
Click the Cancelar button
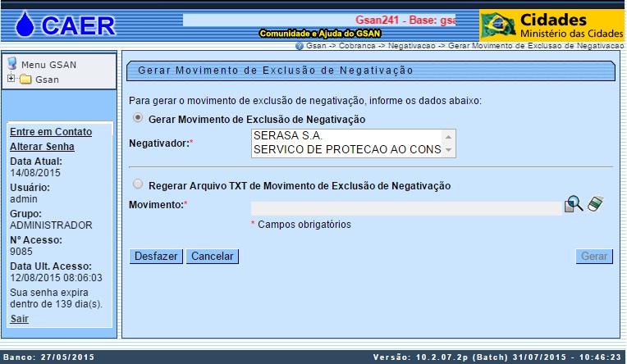213,256
